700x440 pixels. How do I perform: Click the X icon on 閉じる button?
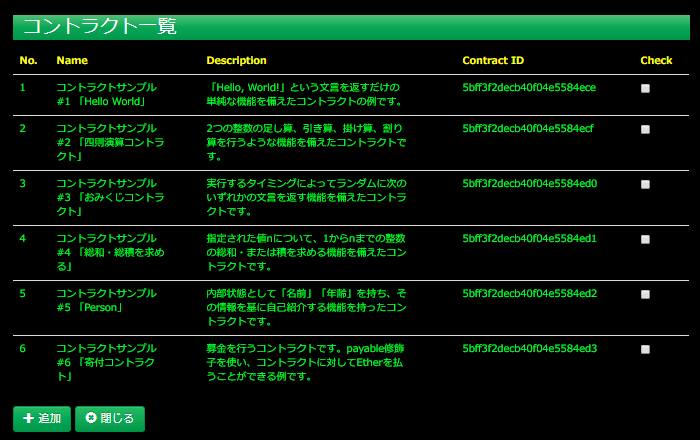coord(91,419)
